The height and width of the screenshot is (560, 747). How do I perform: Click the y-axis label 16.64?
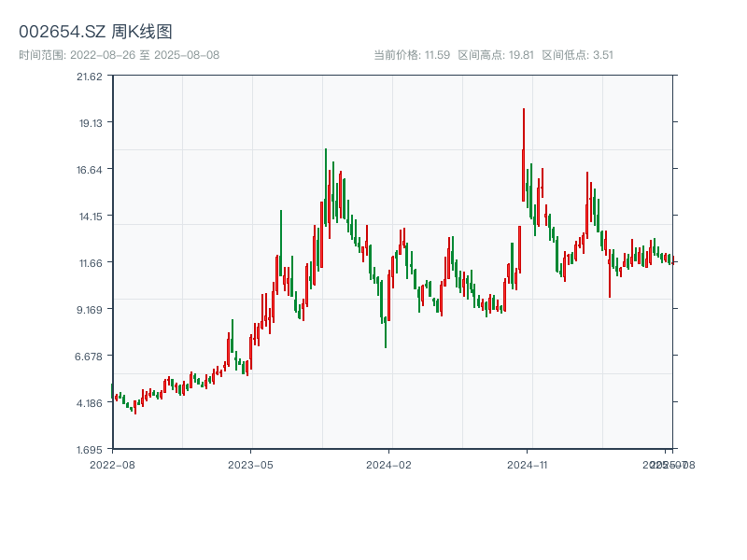tap(90, 170)
